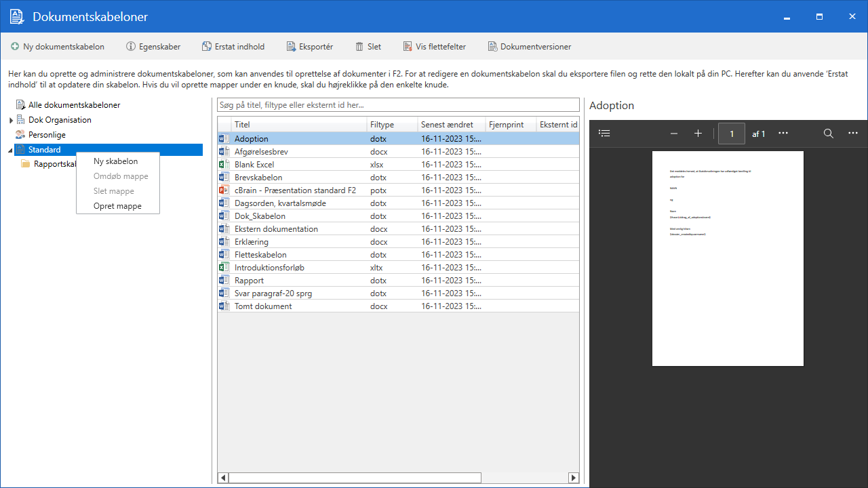Select the Afgørelsesbrev template title
This screenshot has width=868, height=488.
coord(261,152)
